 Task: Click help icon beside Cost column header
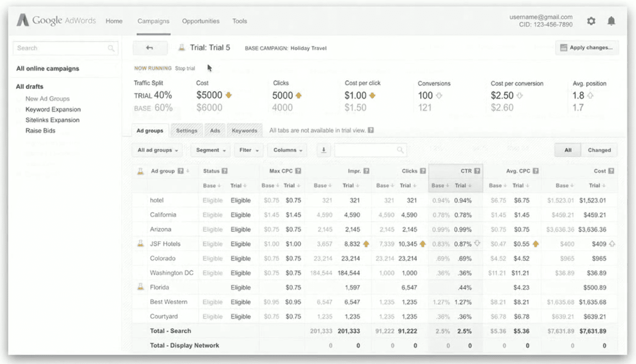[611, 171]
